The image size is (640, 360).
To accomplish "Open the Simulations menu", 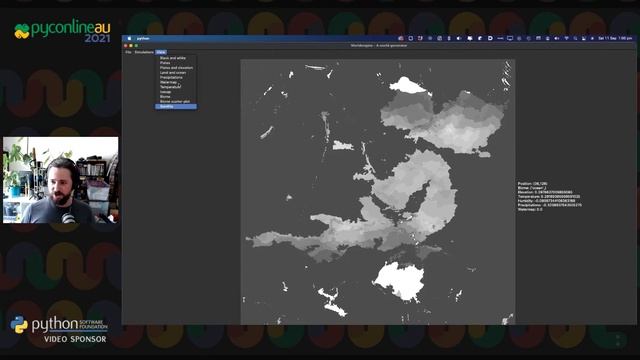I will click(x=144, y=52).
